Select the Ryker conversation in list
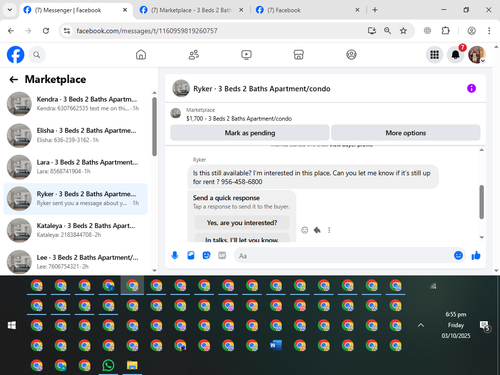The height and width of the screenshot is (375, 500). click(x=76, y=199)
